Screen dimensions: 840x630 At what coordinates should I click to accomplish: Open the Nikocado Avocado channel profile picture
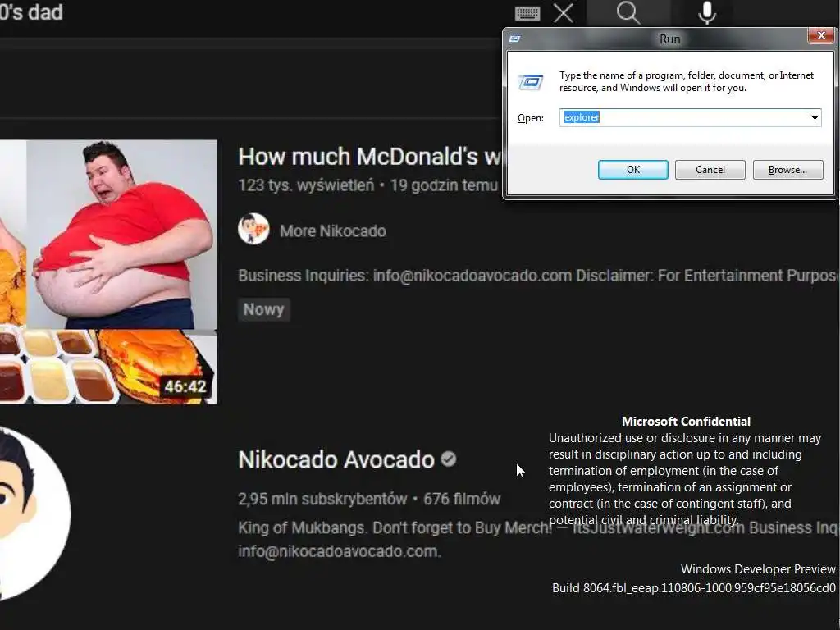[33, 512]
